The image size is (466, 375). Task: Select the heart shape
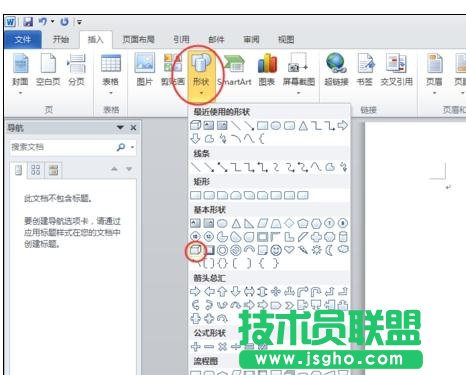pyautogui.click(x=289, y=249)
